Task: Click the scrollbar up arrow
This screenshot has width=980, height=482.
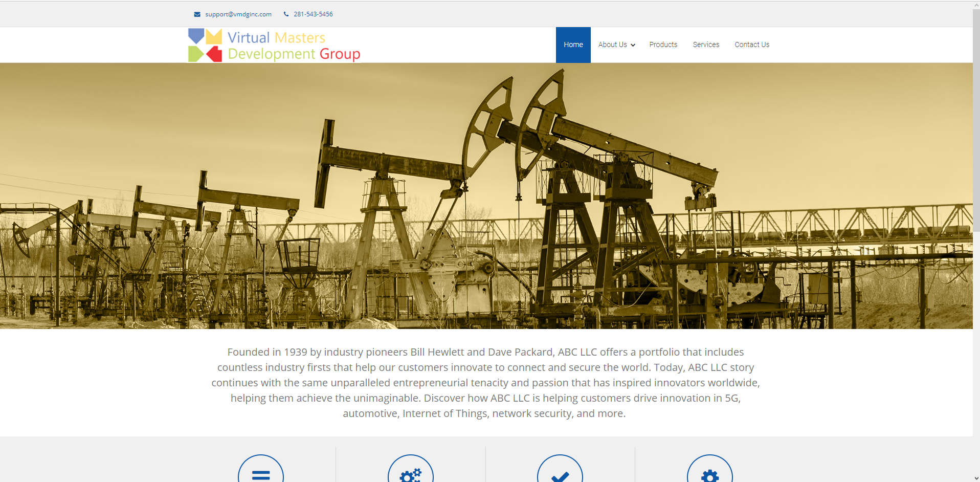Action: pos(976,5)
